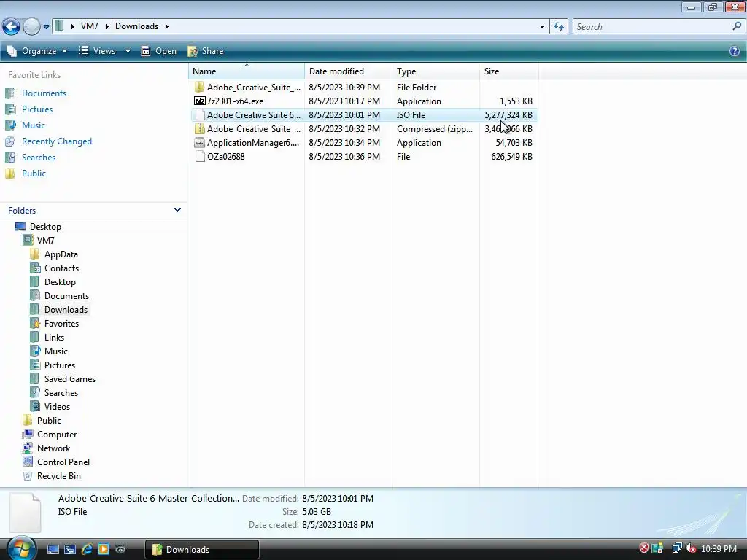Image resolution: width=747 pixels, height=560 pixels.
Task: Click the Switch between windows quick launch icon
Action: click(70, 549)
